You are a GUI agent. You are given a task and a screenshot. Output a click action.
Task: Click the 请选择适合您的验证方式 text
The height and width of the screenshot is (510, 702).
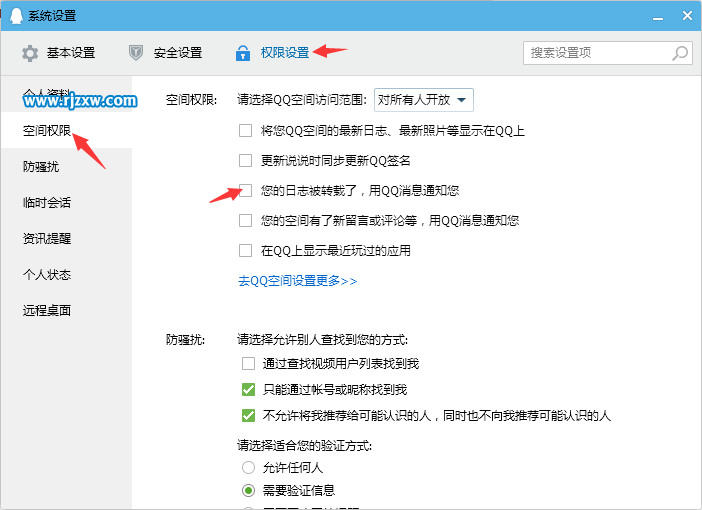pos(304,445)
